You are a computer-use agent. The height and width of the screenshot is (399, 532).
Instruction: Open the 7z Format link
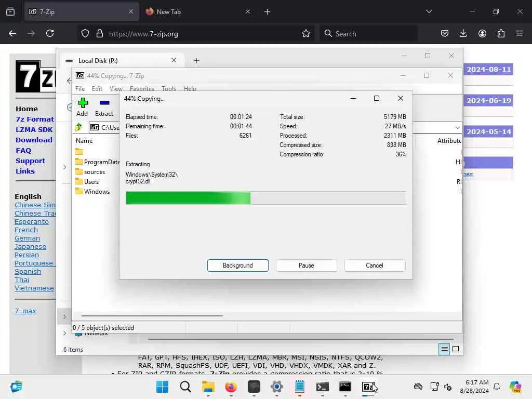click(35, 119)
